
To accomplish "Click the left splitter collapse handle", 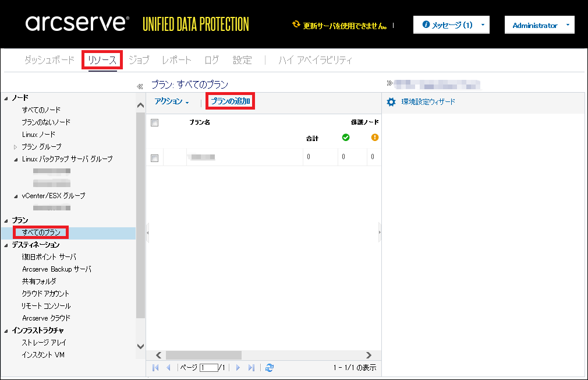I will point(148,233).
